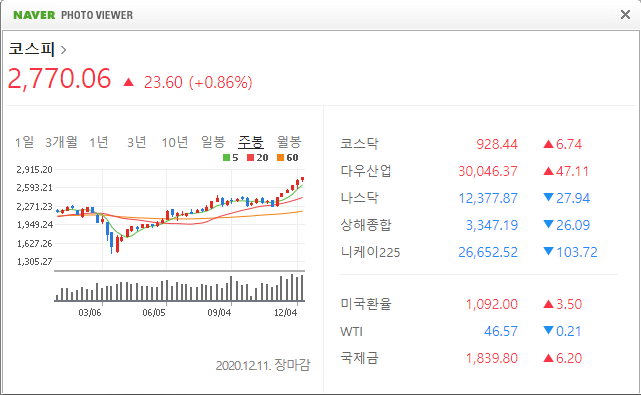Click the 코스닥 value 928.44
This screenshot has height=395, width=641.
pyautogui.click(x=497, y=144)
